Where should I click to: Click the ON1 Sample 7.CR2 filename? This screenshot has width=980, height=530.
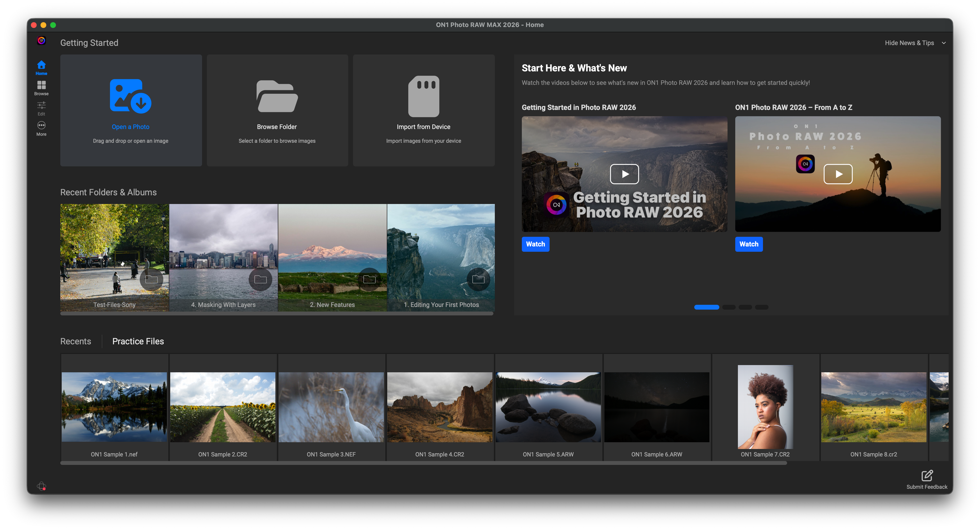click(x=765, y=454)
